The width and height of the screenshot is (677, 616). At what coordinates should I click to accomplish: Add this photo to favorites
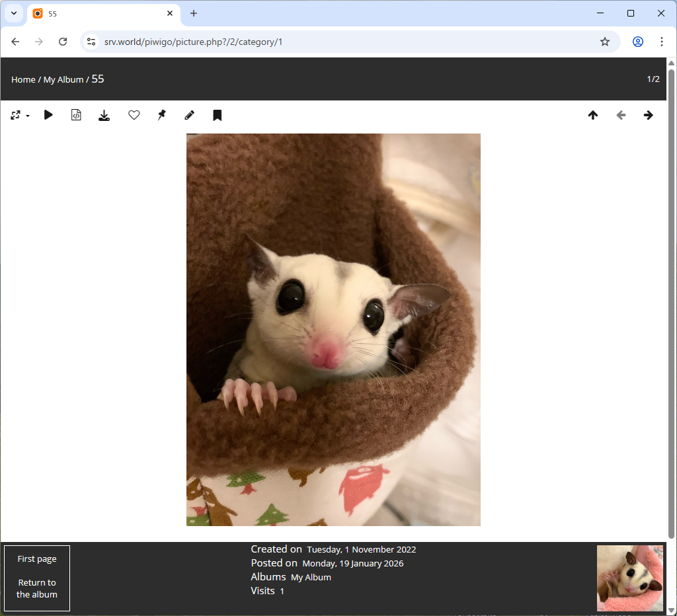[134, 114]
